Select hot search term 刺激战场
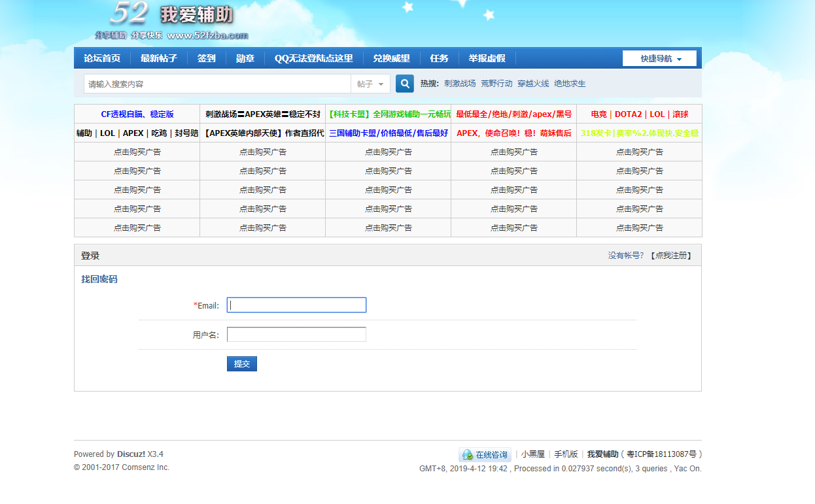 (460, 84)
